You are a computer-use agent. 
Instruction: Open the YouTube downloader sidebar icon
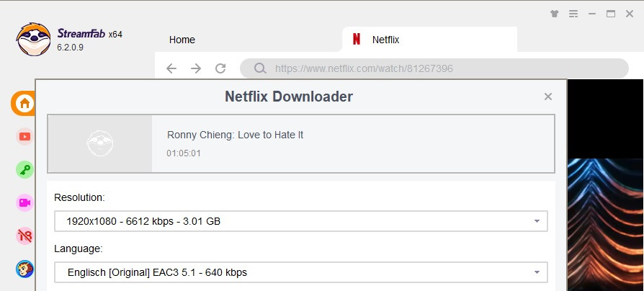point(24,136)
